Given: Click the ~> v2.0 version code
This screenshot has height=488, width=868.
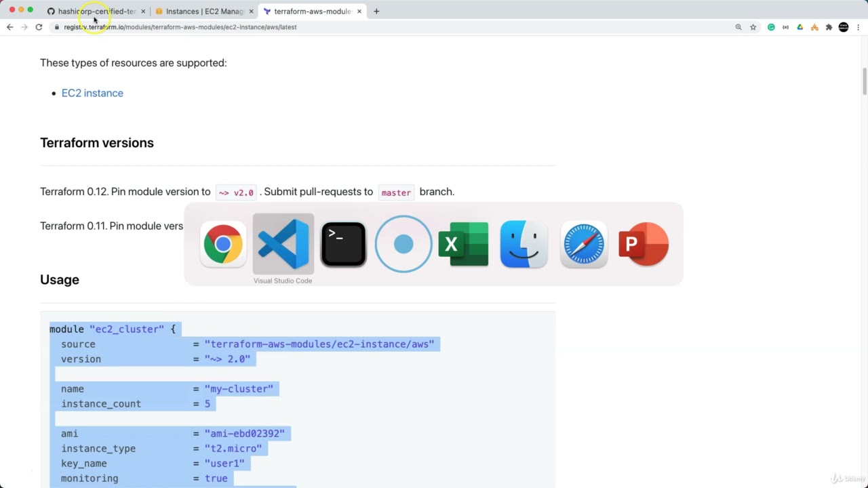Looking at the screenshot, I should [x=235, y=192].
